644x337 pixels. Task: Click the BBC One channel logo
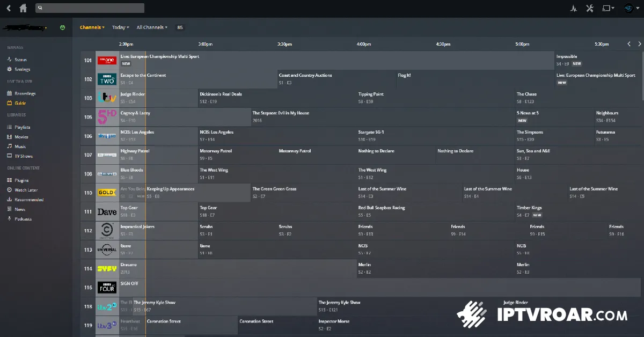[107, 60]
